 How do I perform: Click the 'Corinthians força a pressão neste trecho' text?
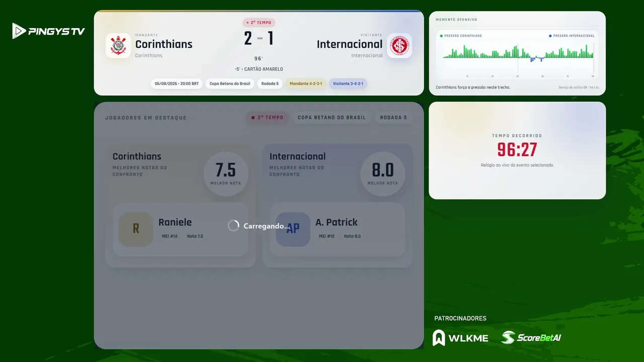pyautogui.click(x=473, y=87)
